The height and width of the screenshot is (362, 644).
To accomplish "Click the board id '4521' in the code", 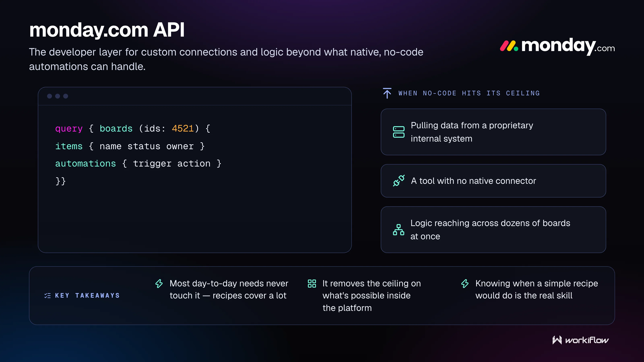I will 183,129.
